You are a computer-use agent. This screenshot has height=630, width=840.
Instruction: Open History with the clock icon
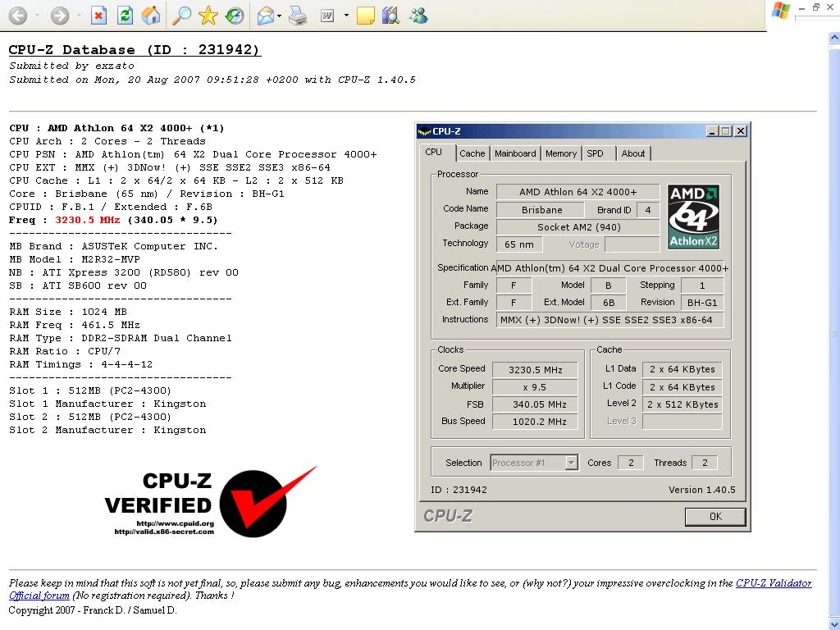click(234, 16)
